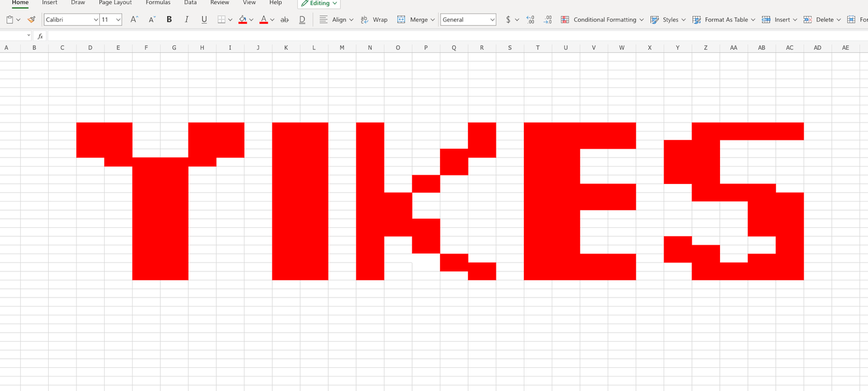Open the Formulas ribbon tab
868x391 pixels.
[158, 3]
